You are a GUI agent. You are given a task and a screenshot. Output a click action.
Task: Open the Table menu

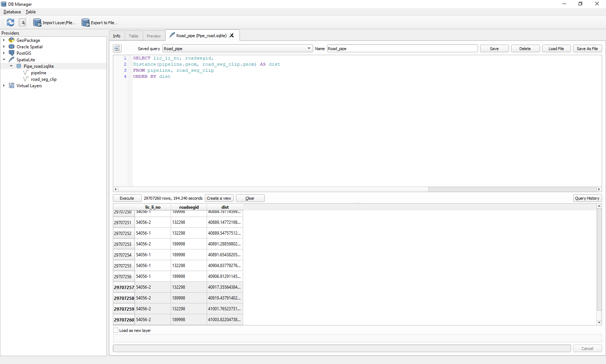coord(31,12)
